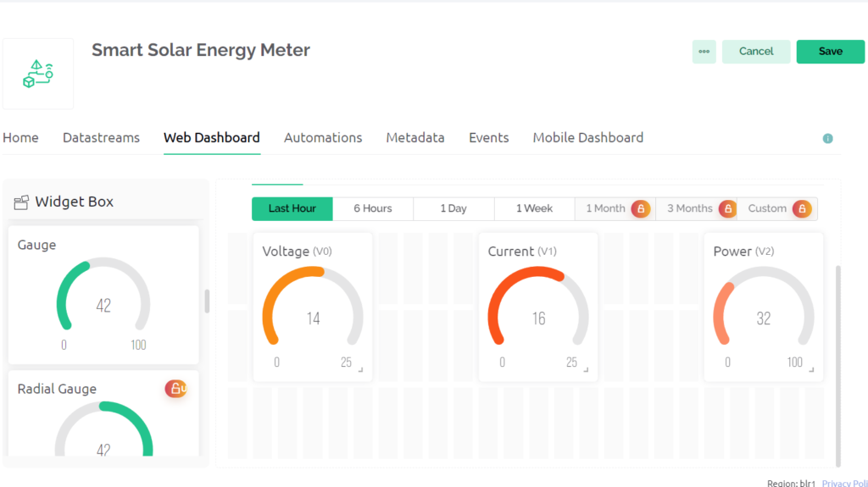Select the Last Hour time range
868x487 pixels.
pos(292,209)
